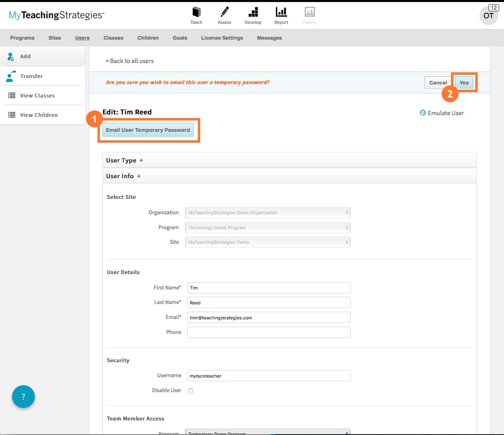Open the Report icon
This screenshot has width=504, height=435.
coord(281,13)
